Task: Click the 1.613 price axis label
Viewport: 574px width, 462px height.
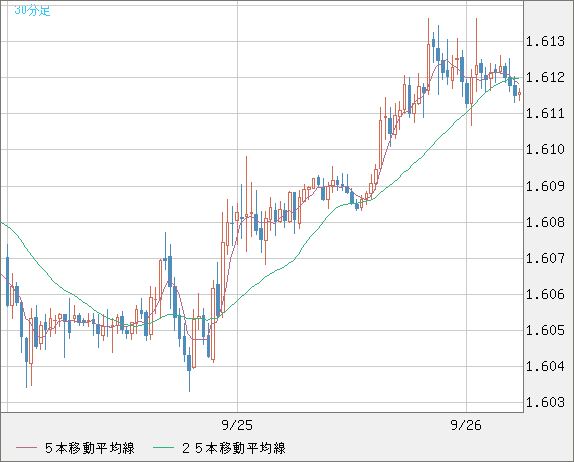Action: (x=545, y=41)
